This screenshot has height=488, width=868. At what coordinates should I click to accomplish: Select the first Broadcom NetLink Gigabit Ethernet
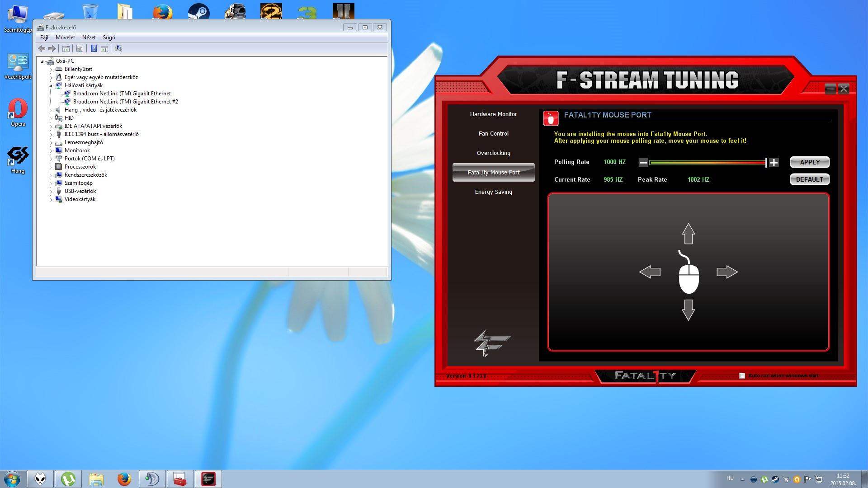tap(122, 94)
